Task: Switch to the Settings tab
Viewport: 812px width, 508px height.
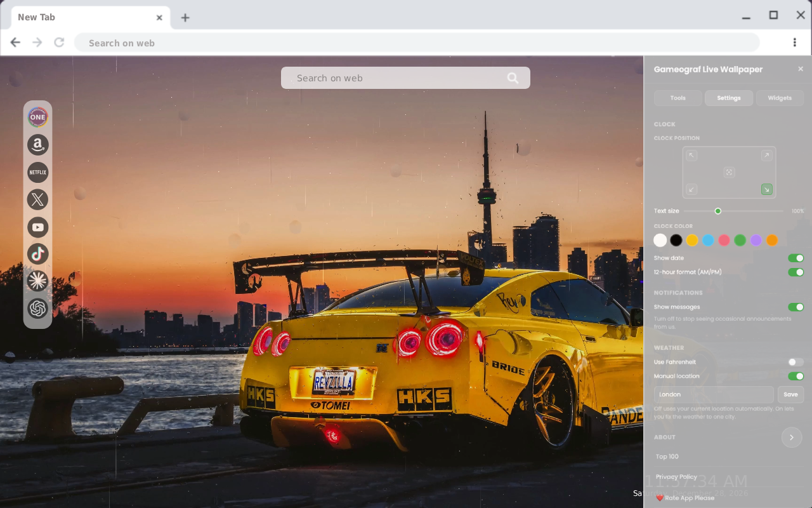Action: (x=729, y=98)
